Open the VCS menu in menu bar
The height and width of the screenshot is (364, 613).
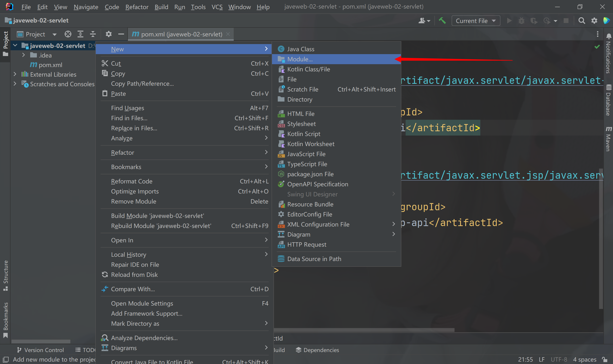point(217,7)
